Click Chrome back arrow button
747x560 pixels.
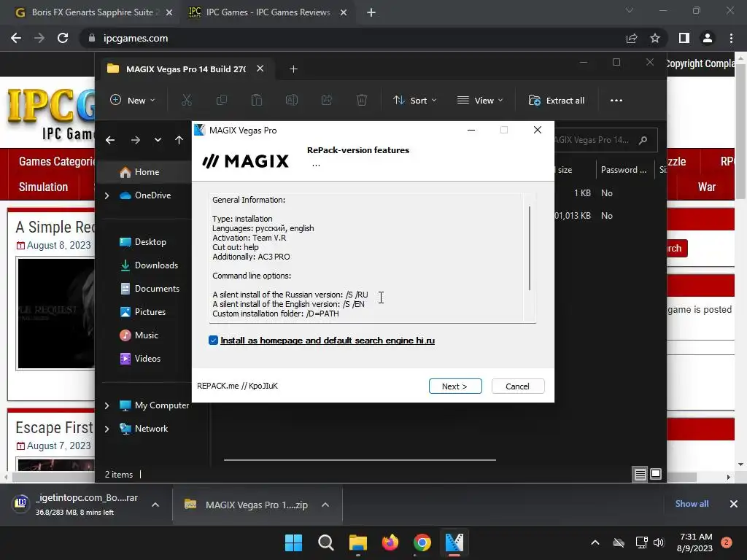coord(16,38)
